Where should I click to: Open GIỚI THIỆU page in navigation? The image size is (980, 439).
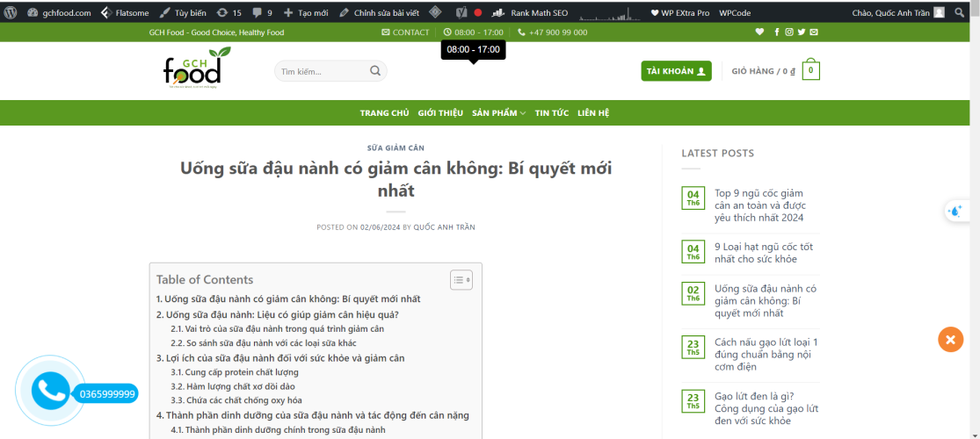tap(440, 113)
